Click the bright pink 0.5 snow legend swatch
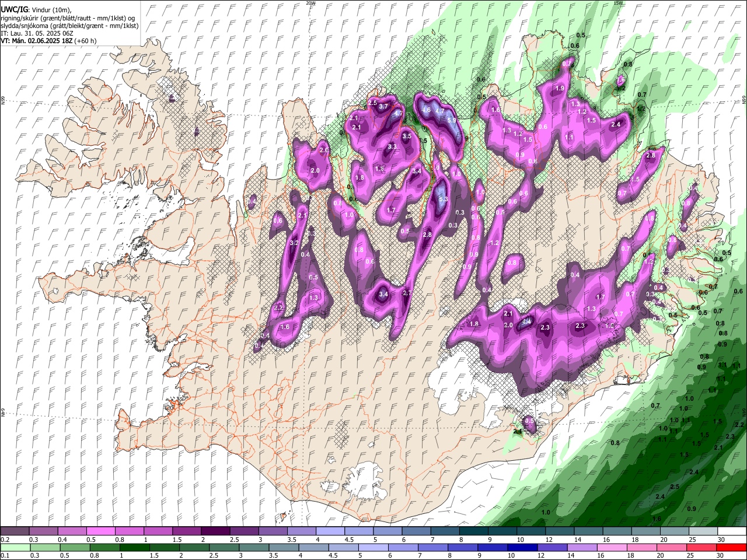Image resolution: width=747 pixels, height=560 pixels. coord(100,531)
